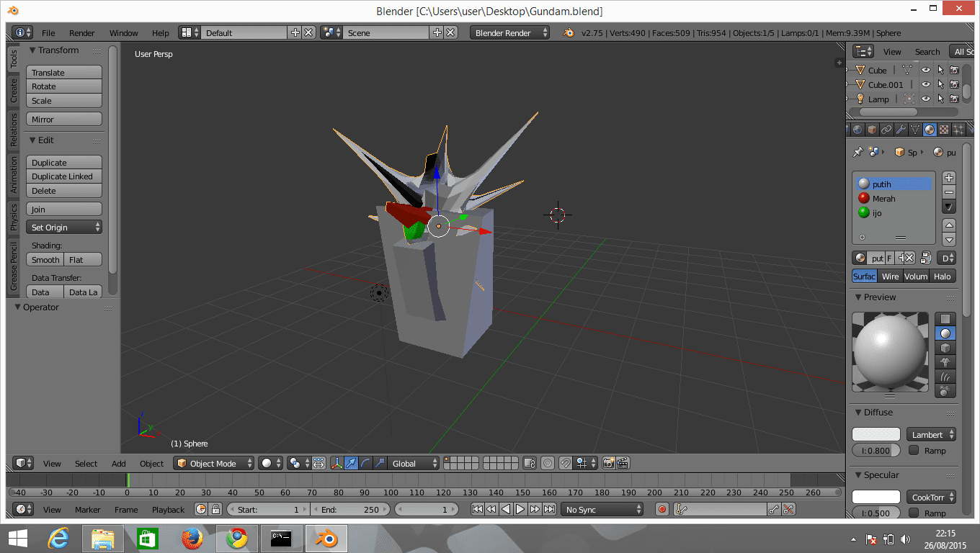Click the Join button

click(64, 210)
